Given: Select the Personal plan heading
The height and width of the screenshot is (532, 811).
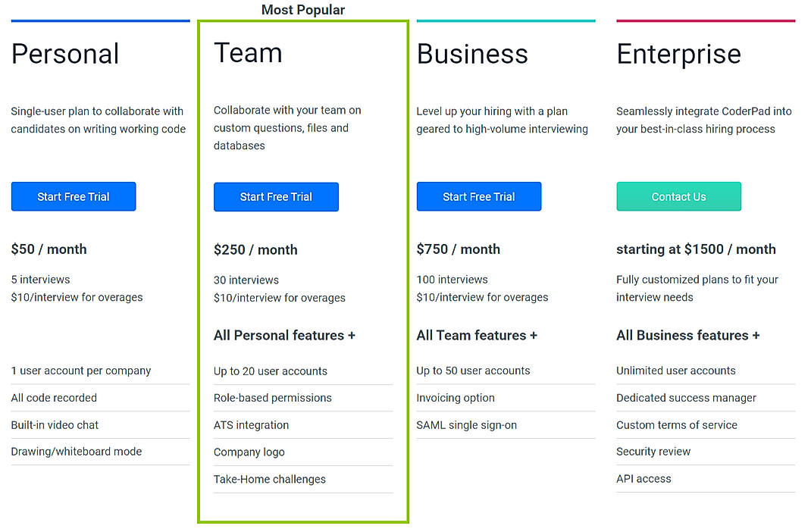Looking at the screenshot, I should (x=64, y=54).
